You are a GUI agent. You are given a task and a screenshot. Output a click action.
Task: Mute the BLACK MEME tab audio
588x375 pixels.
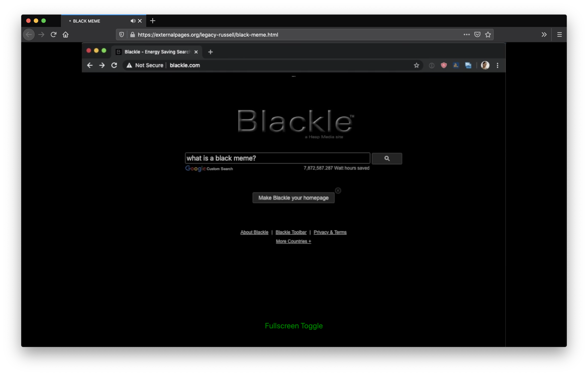pos(133,21)
